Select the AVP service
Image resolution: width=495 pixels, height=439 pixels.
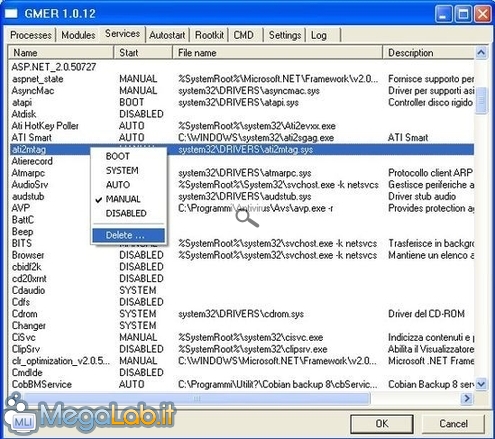point(21,208)
